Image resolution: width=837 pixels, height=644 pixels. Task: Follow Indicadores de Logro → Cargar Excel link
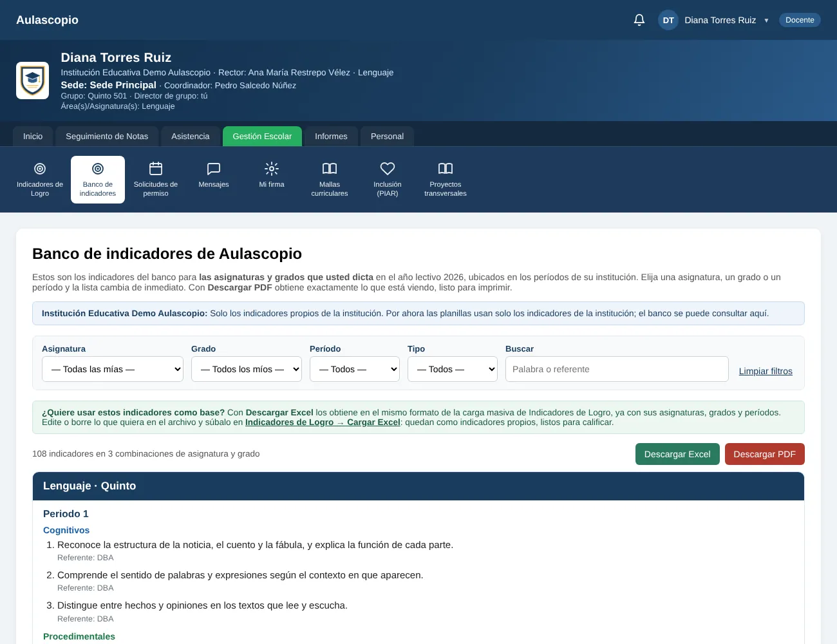pos(323,422)
